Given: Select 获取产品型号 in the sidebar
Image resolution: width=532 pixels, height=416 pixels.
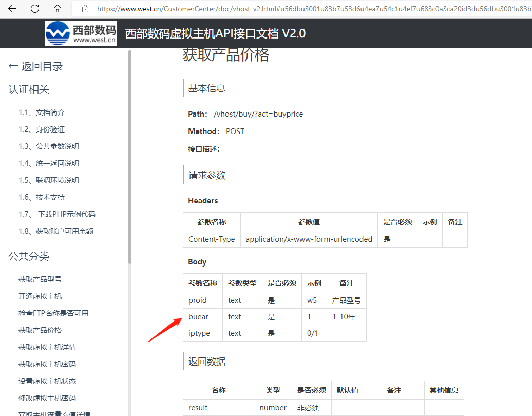Looking at the screenshot, I should point(40,279).
